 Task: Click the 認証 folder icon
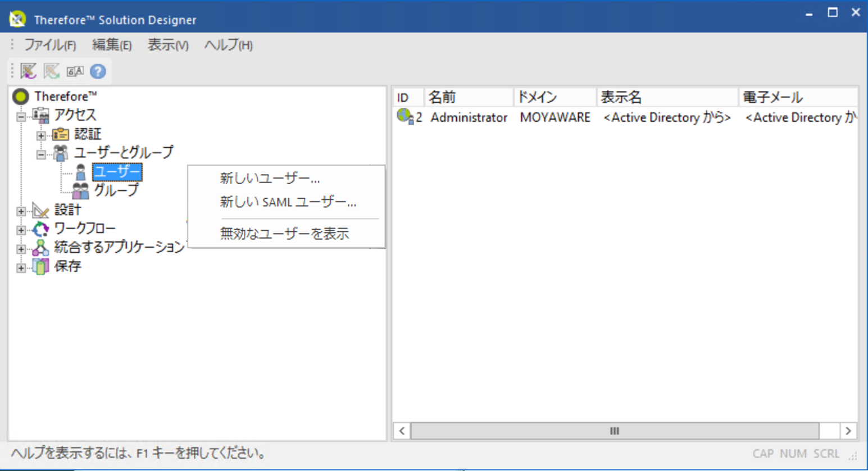(60, 134)
